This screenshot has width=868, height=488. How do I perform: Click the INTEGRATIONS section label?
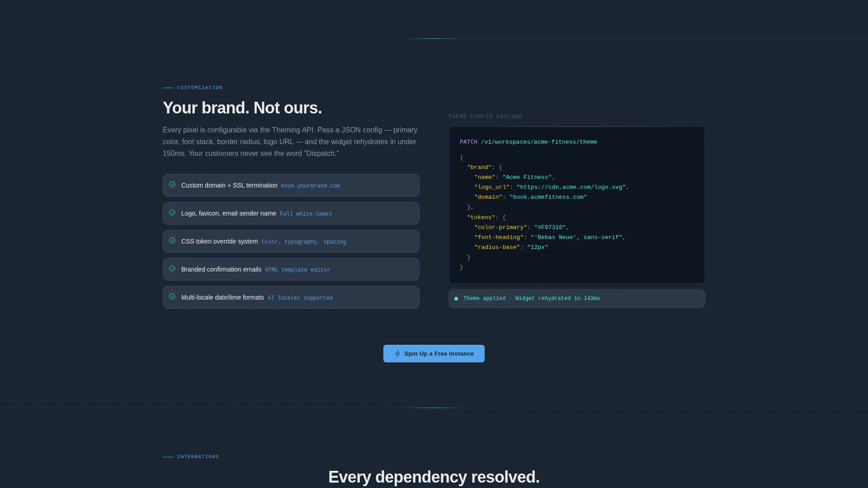pos(198,457)
